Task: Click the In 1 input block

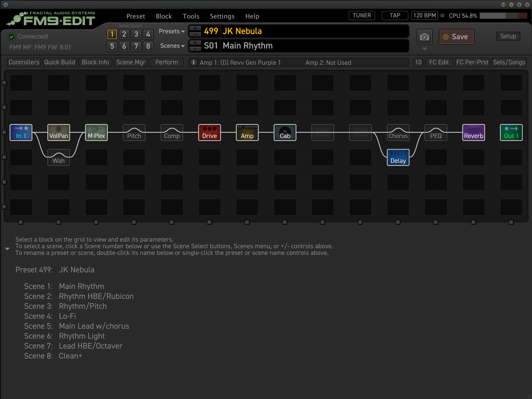Action: tap(21, 133)
